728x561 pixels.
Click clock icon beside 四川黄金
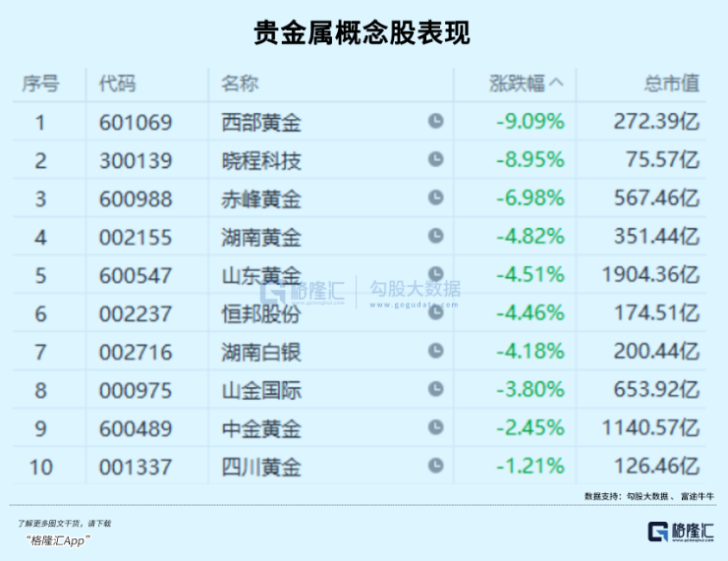(435, 467)
